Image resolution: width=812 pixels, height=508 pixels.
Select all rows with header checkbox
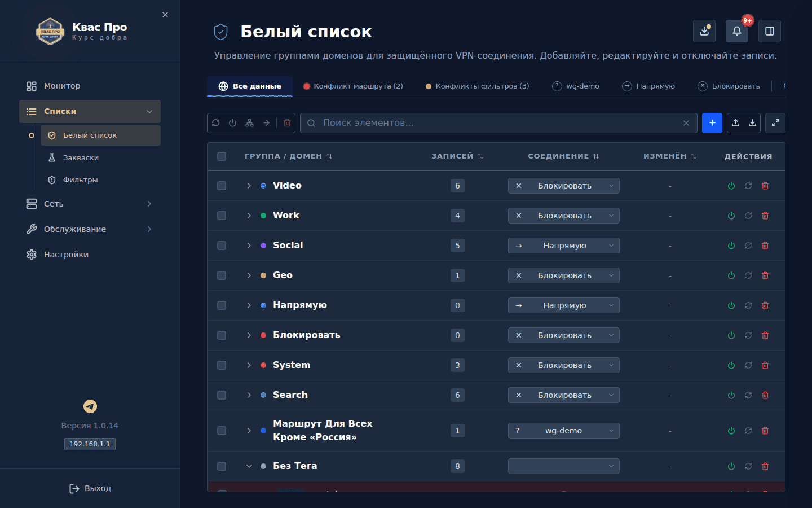[x=222, y=156]
